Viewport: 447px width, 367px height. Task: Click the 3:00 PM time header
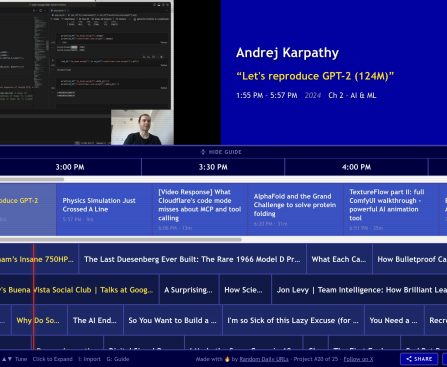[70, 167]
